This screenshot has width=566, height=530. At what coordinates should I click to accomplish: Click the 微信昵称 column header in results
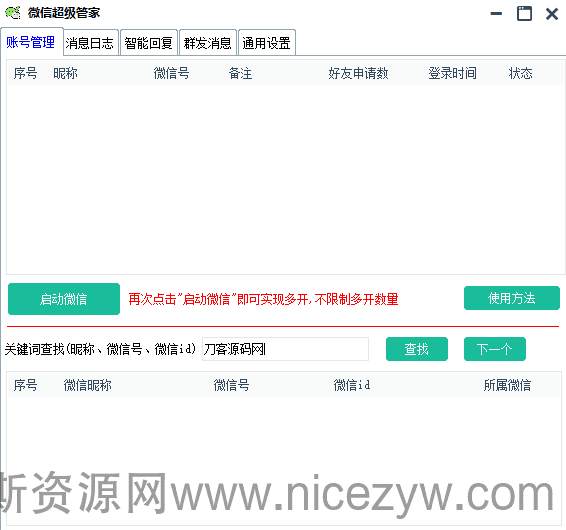point(88,385)
